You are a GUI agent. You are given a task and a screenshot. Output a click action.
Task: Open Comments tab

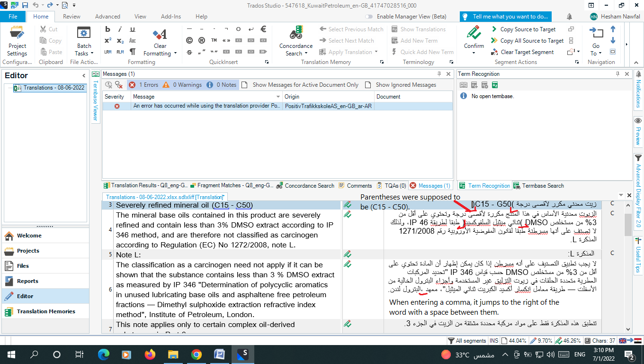[355, 186]
